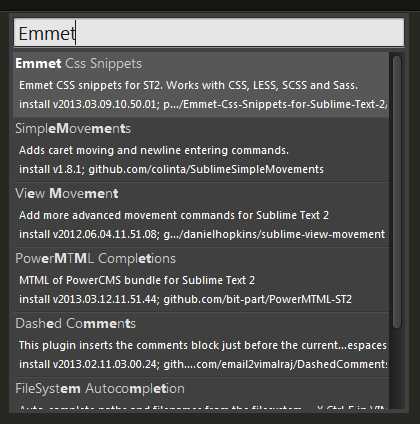Choose the View Movement package title
This screenshot has height=424, width=420.
[x=67, y=194]
